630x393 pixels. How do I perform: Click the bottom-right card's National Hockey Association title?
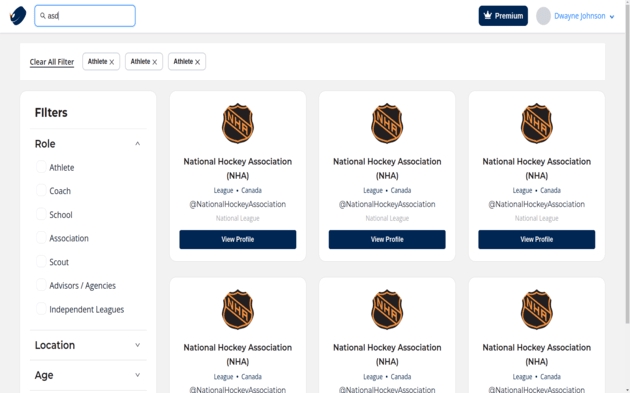coord(536,354)
